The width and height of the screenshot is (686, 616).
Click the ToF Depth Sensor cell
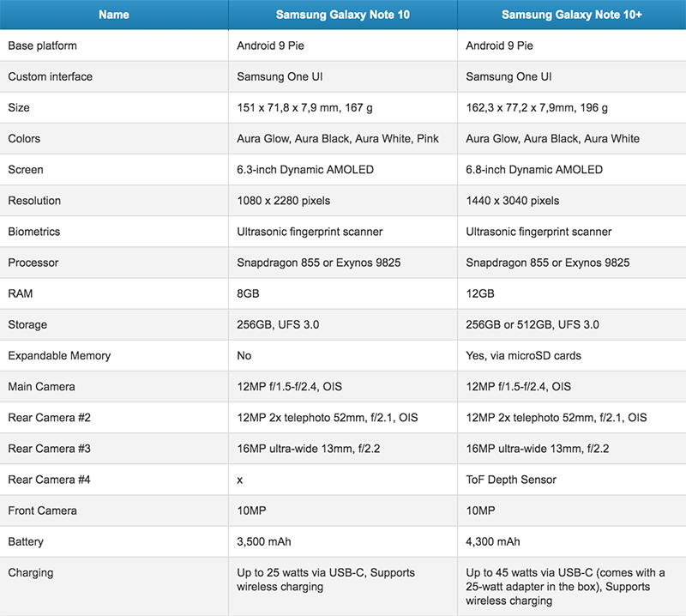pos(511,479)
